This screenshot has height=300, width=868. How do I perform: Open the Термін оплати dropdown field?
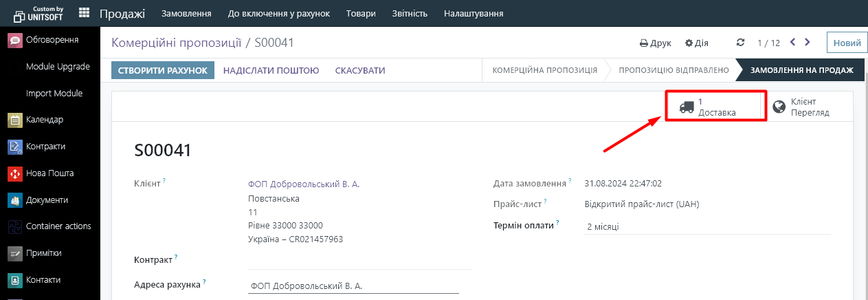point(706,227)
